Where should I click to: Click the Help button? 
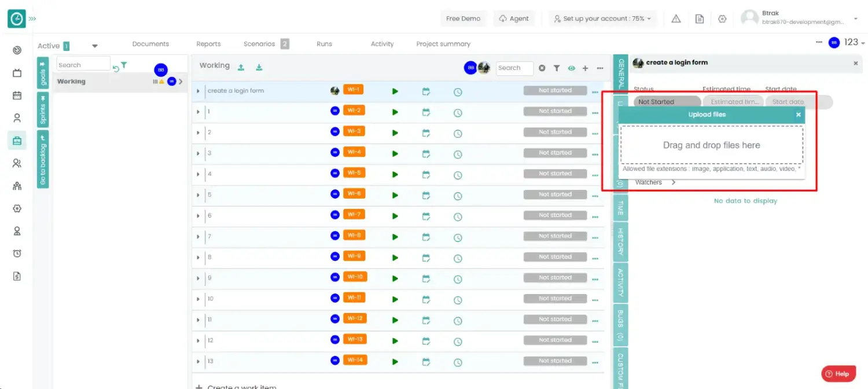point(837,373)
